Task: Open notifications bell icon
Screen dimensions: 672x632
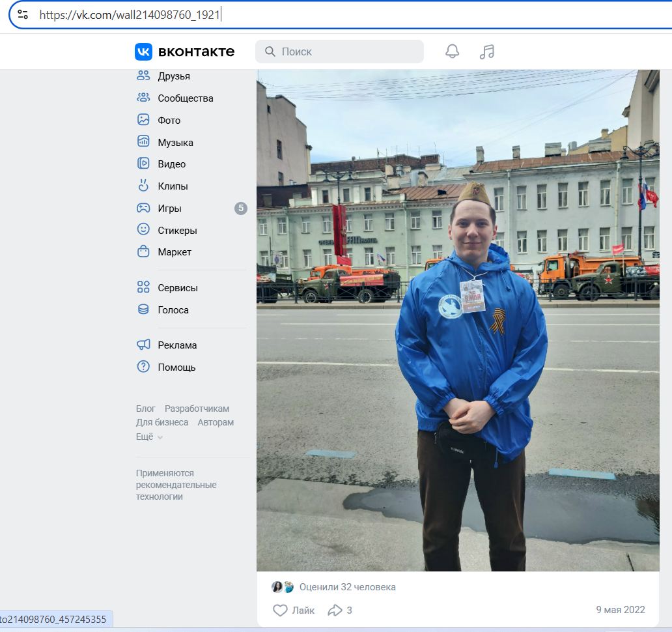Action: click(x=452, y=51)
